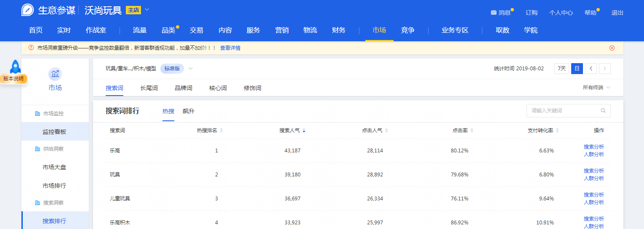Open the 营销 nav item
The image size is (644, 229).
282,30
